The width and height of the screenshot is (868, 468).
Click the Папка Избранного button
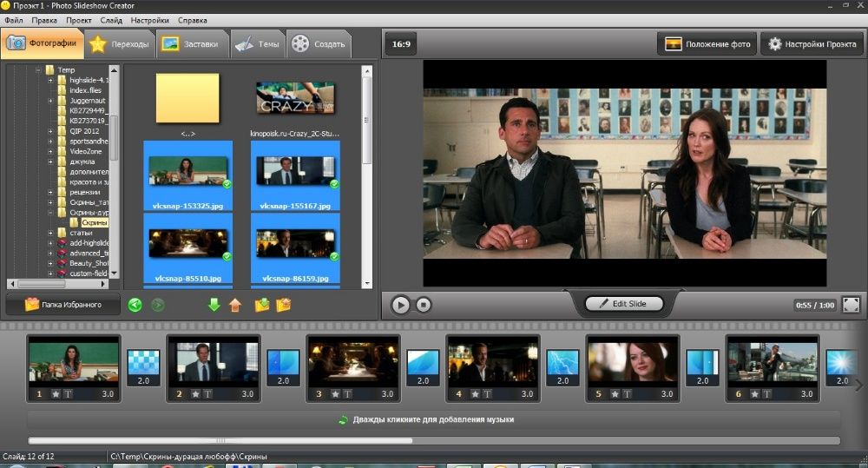tap(63, 305)
